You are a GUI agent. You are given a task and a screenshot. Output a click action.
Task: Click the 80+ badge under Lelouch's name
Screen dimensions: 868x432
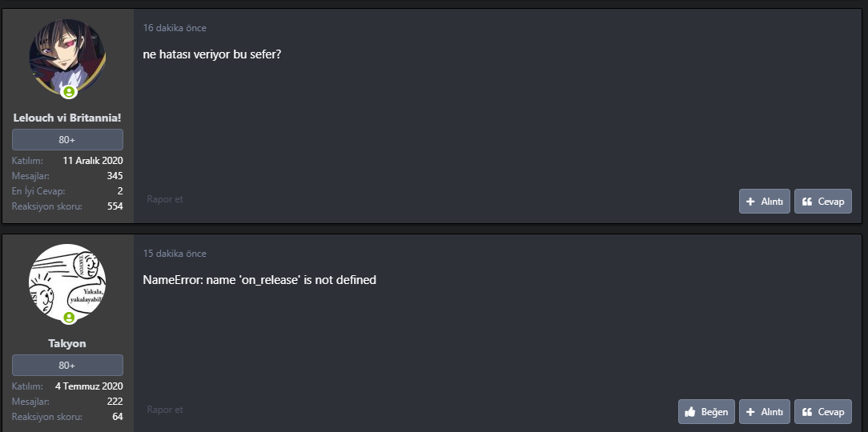(x=67, y=140)
